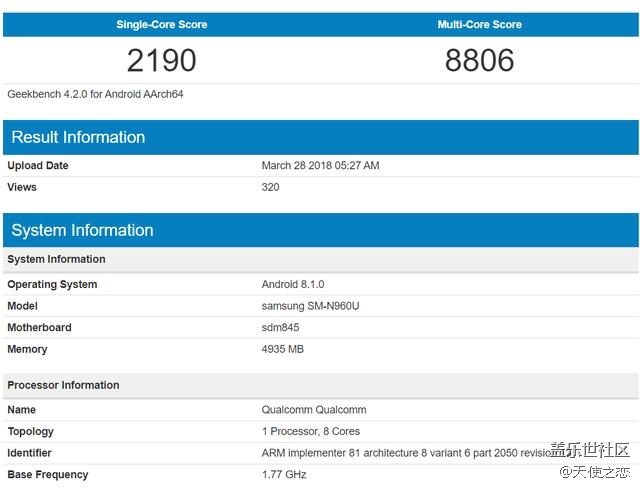The height and width of the screenshot is (495, 640).
Task: Select the Qualcomm Qualcomm processor name
Action: tap(314, 409)
